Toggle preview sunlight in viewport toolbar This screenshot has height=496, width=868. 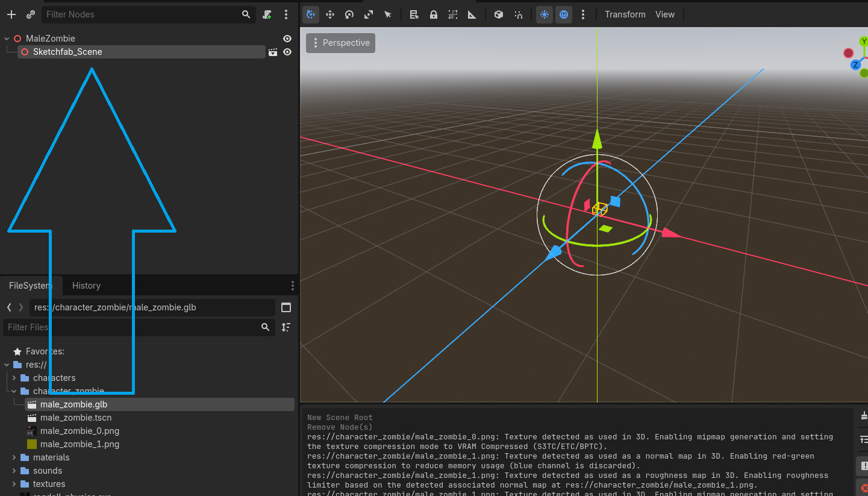point(545,14)
